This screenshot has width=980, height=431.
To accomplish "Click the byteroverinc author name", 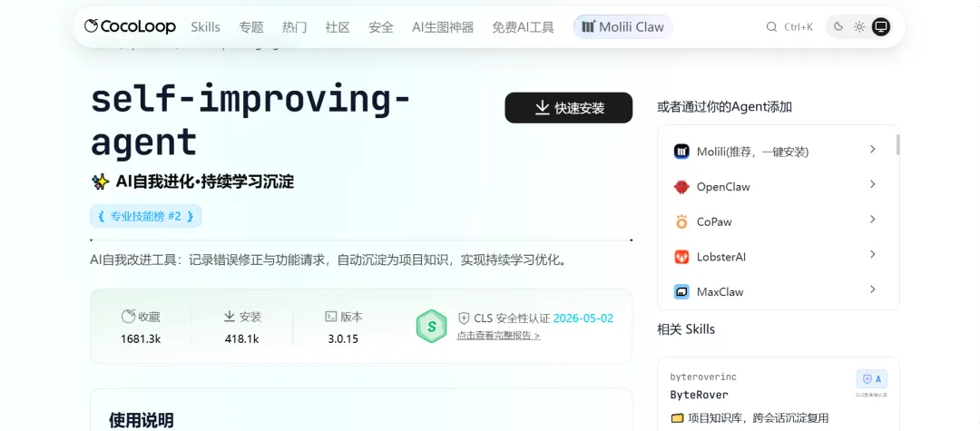I will (x=703, y=377).
